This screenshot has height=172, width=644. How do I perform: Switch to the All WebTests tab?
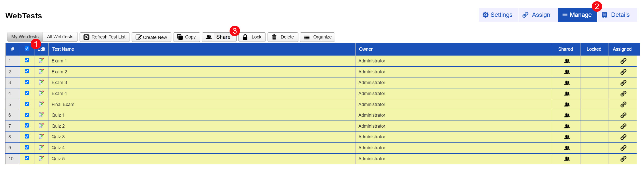tap(60, 37)
